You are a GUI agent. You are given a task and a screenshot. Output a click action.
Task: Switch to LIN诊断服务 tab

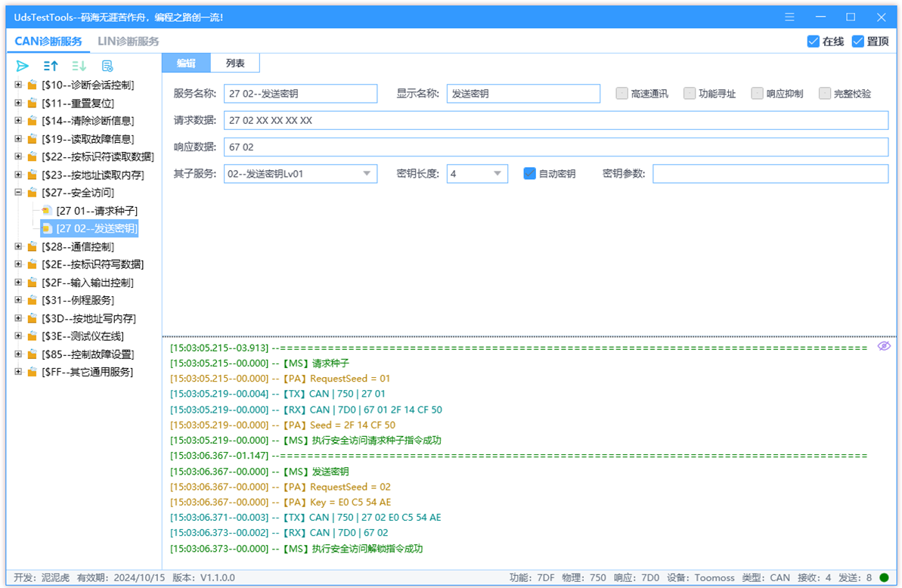(129, 42)
